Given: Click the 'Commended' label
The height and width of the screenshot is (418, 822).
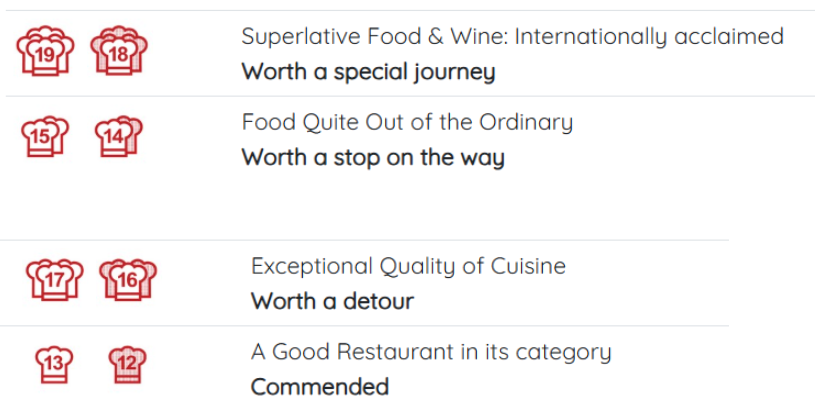Looking at the screenshot, I should [319, 387].
